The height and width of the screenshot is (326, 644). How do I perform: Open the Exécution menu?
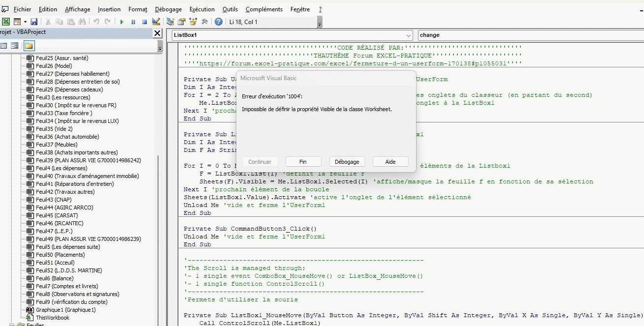click(x=202, y=9)
